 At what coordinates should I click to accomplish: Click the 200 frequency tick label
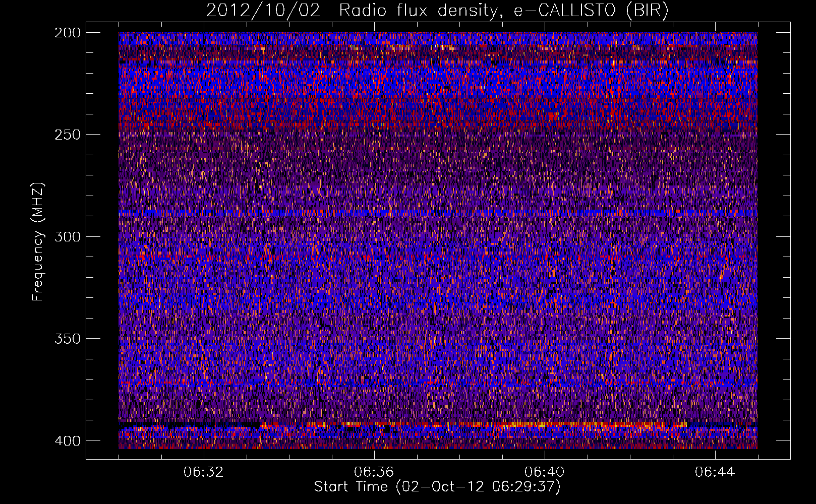pos(67,33)
